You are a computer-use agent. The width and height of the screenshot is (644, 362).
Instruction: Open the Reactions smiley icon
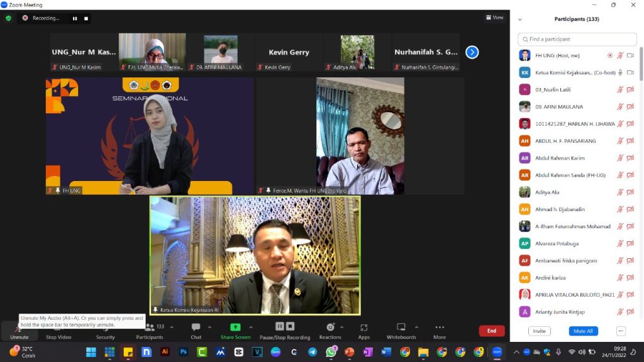[x=330, y=327]
